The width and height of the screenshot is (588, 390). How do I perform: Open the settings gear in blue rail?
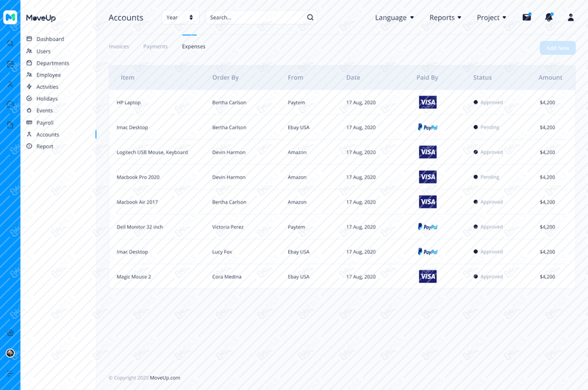(10, 333)
